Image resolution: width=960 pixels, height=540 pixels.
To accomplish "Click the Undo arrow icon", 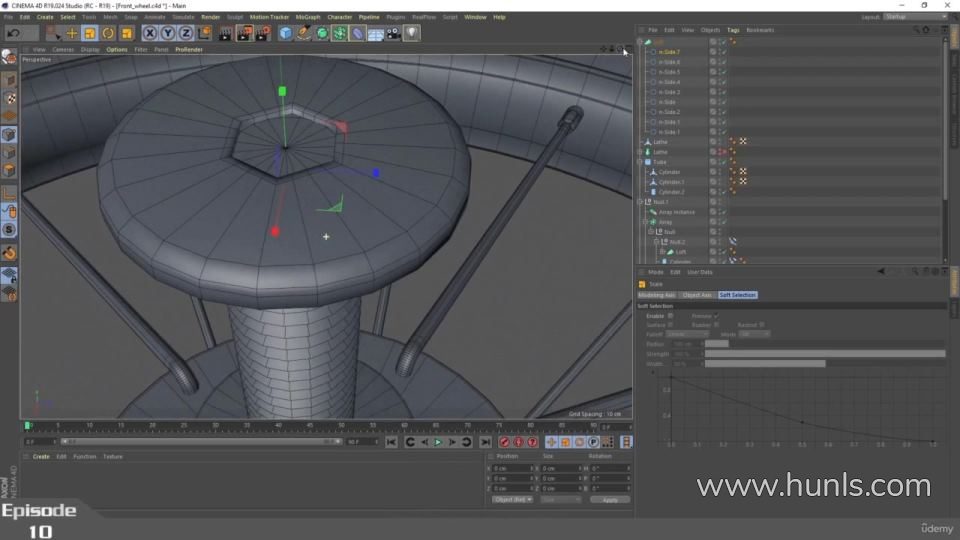I will (x=12, y=33).
